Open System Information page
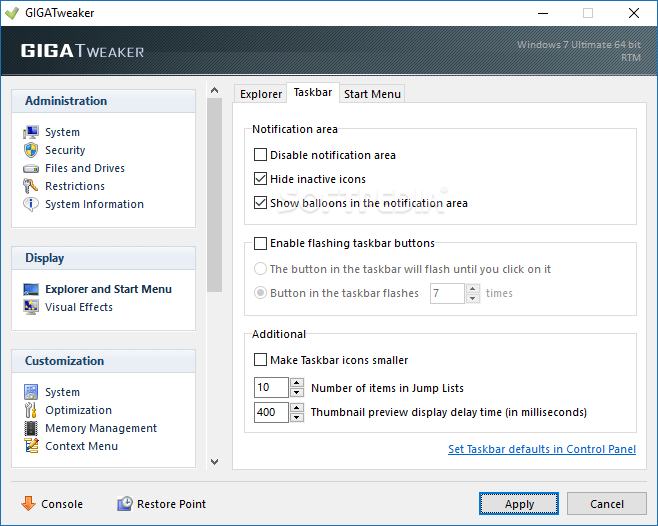The height and width of the screenshot is (526, 658). tap(94, 204)
